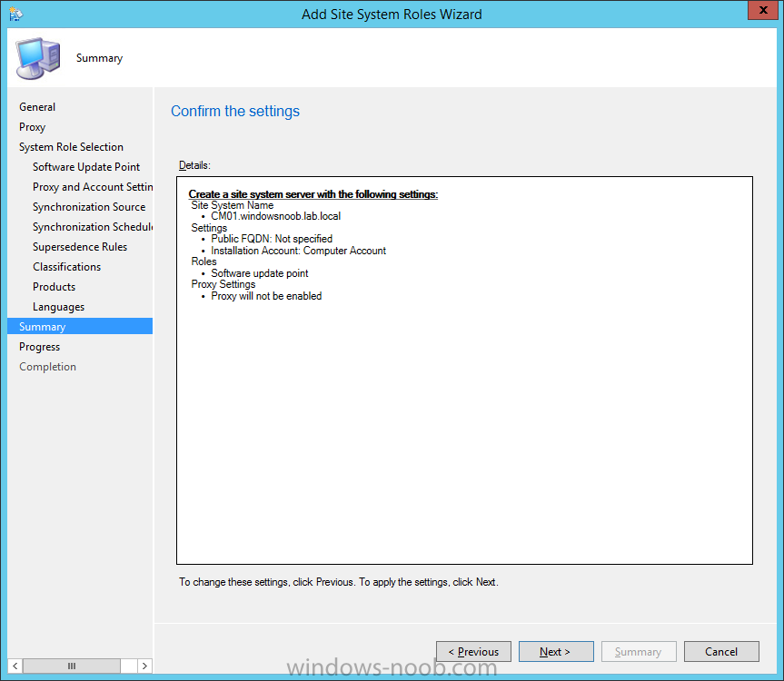
Task: Click 'Software update point' role line
Action: pyautogui.click(x=260, y=273)
